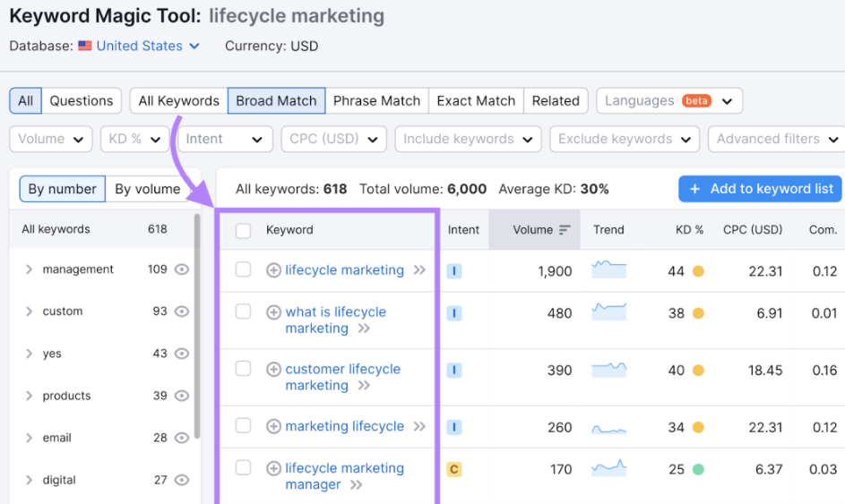
Task: Click the Add to keyword list button
Action: [760, 189]
